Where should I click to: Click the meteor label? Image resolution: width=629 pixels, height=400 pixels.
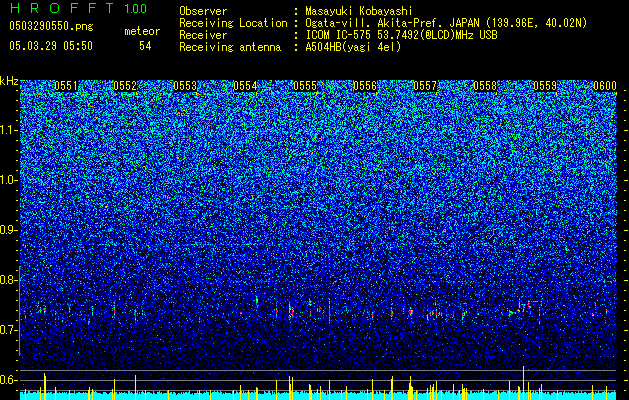(142, 31)
